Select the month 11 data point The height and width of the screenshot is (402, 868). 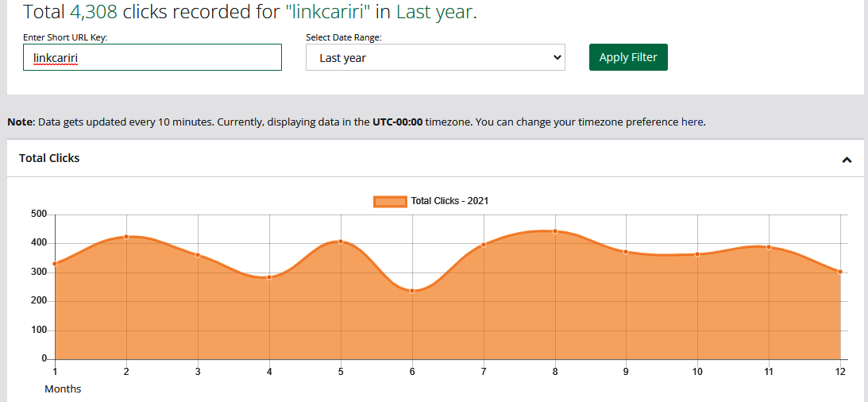769,247
